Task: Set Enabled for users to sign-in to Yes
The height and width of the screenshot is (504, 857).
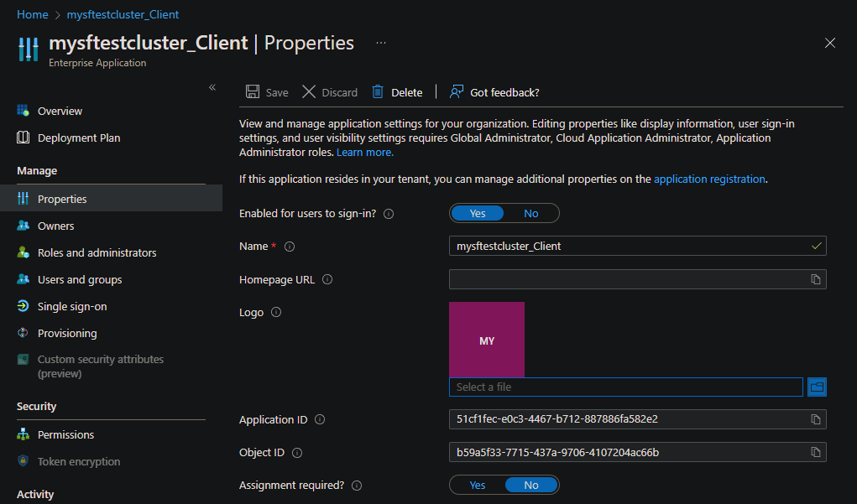Action: click(477, 214)
